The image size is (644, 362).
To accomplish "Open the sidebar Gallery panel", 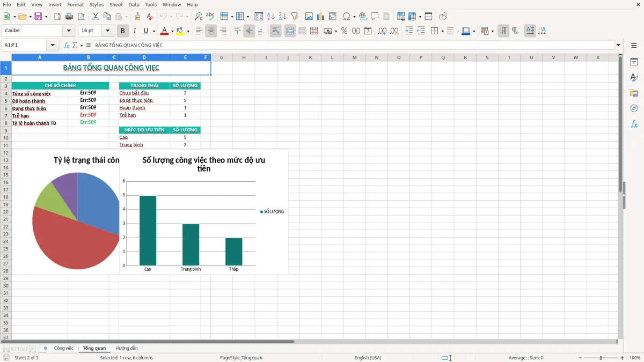I will click(x=634, y=93).
